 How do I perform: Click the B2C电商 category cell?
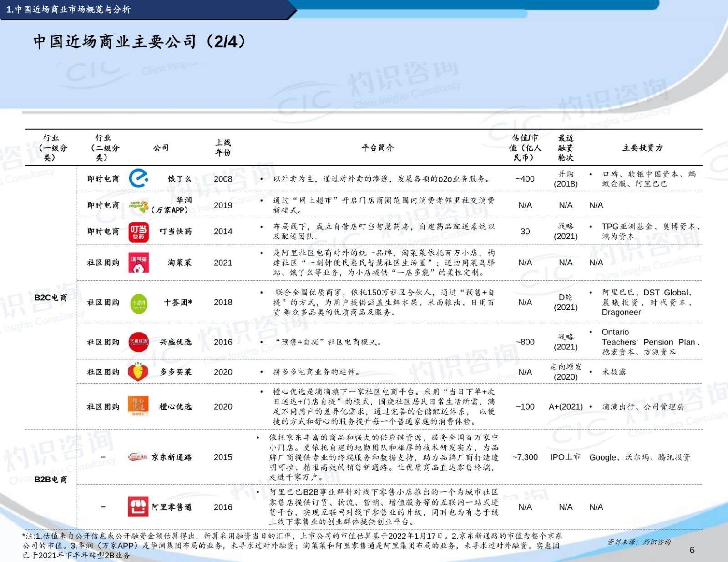click(x=51, y=298)
